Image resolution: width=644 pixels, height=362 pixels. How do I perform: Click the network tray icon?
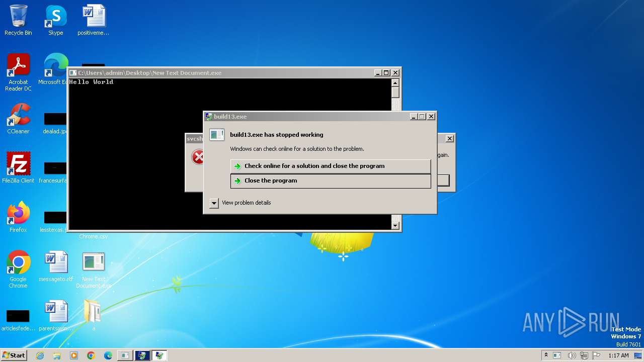point(584,355)
